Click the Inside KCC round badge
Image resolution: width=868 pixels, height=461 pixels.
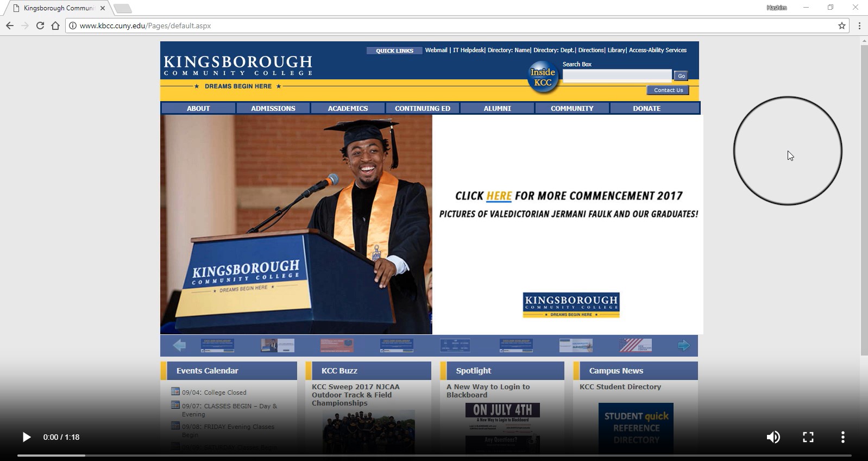(543, 77)
